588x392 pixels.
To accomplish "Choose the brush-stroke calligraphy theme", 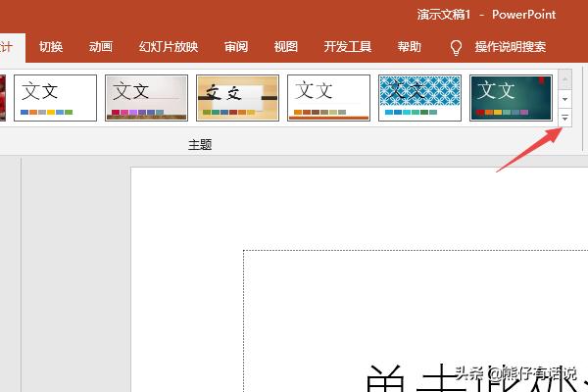I will [237, 98].
